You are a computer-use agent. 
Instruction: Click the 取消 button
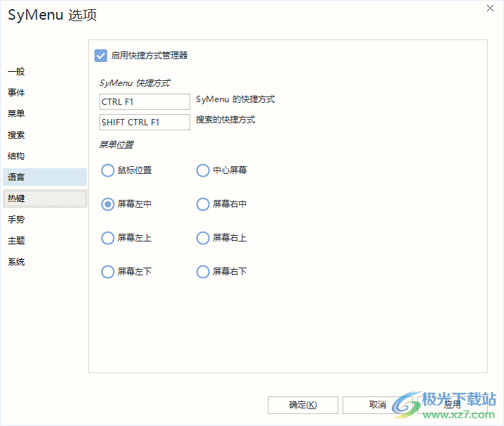pos(378,405)
